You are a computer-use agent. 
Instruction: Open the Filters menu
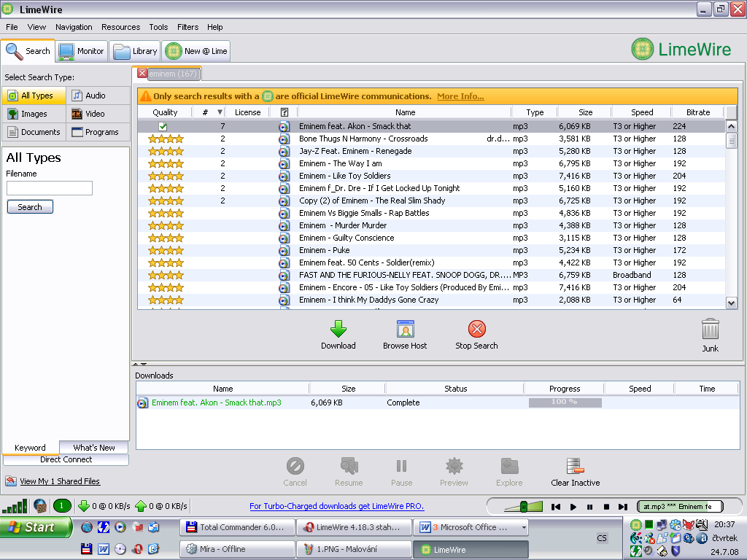point(187,27)
